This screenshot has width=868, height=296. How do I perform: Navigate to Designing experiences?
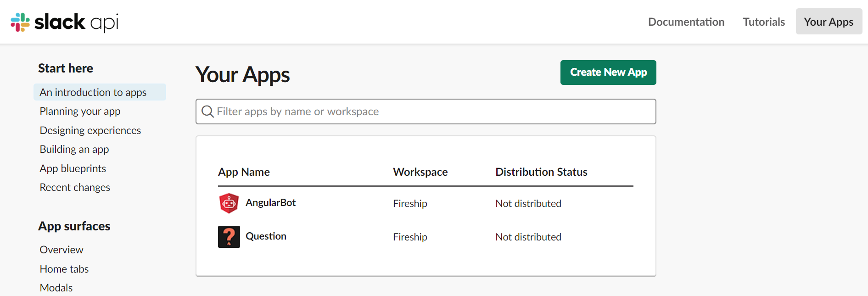(90, 130)
